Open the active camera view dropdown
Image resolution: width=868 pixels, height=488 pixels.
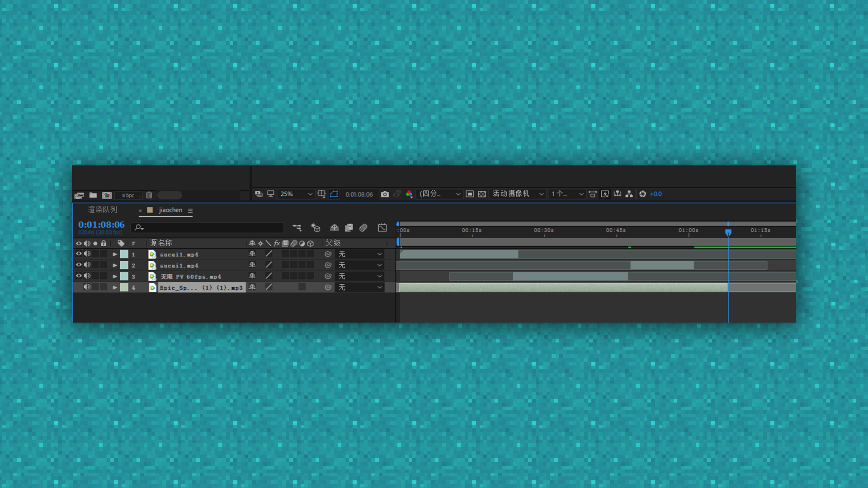pos(518,194)
